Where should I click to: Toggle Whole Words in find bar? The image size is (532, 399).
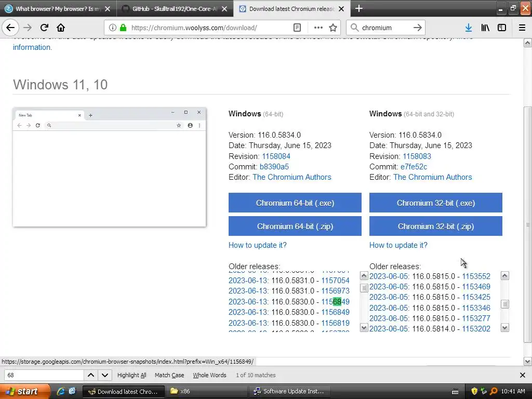(209, 375)
